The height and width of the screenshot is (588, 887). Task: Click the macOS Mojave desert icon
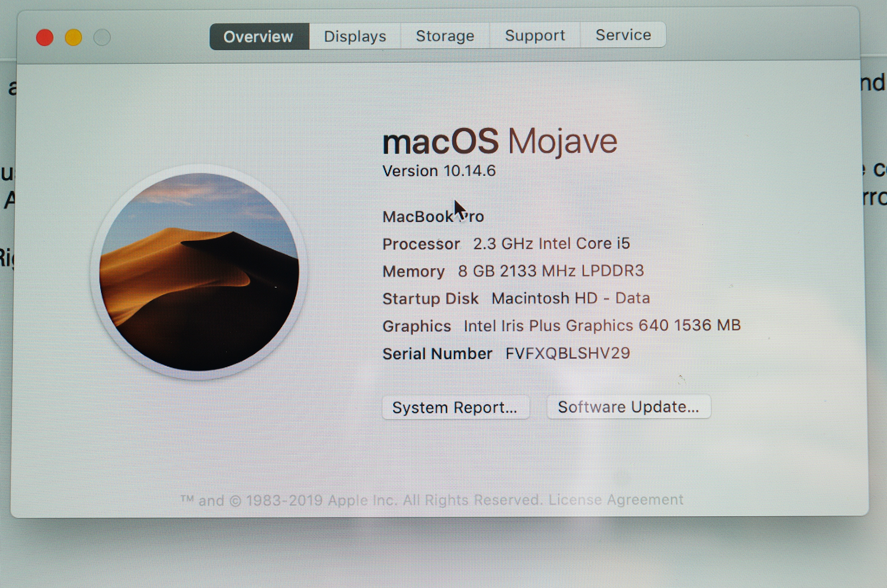click(199, 272)
